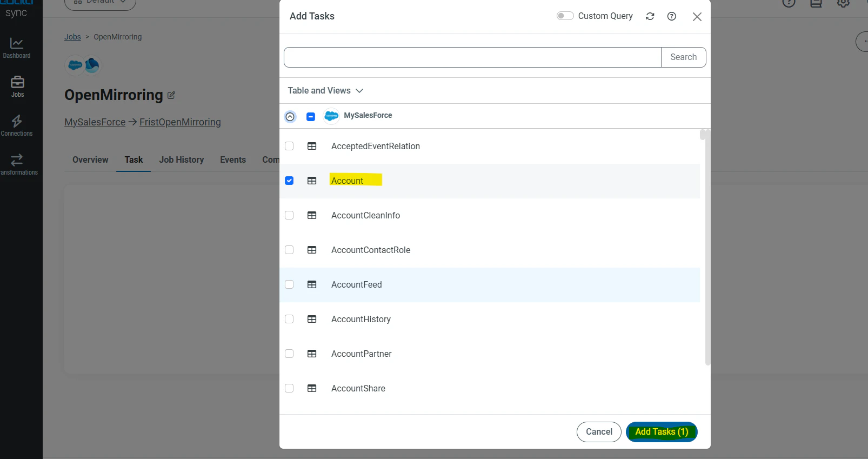Check the AccountPartner checkbox

tap(289, 354)
